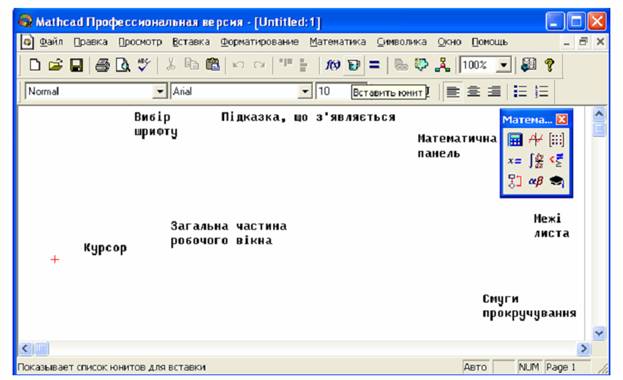Image resolution: width=623 pixels, height=380 pixels.
Task: Open Insert Function f(x) icon
Action: point(333,64)
